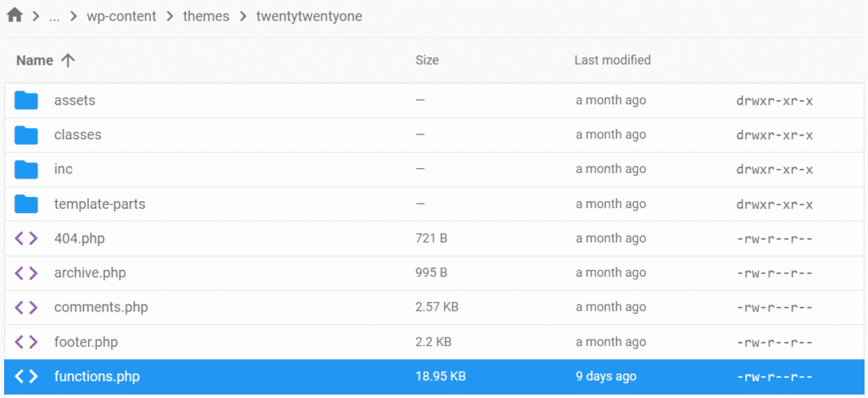Click the Name column header

tap(35, 60)
